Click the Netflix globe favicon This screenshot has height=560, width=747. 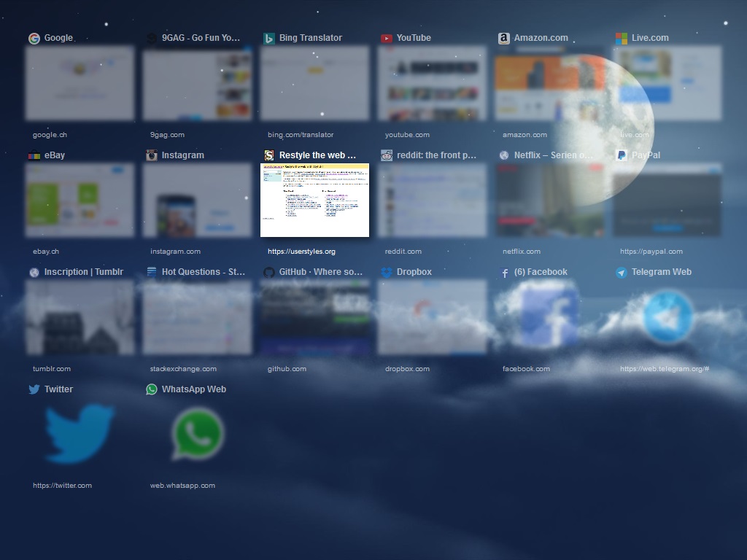(x=504, y=155)
